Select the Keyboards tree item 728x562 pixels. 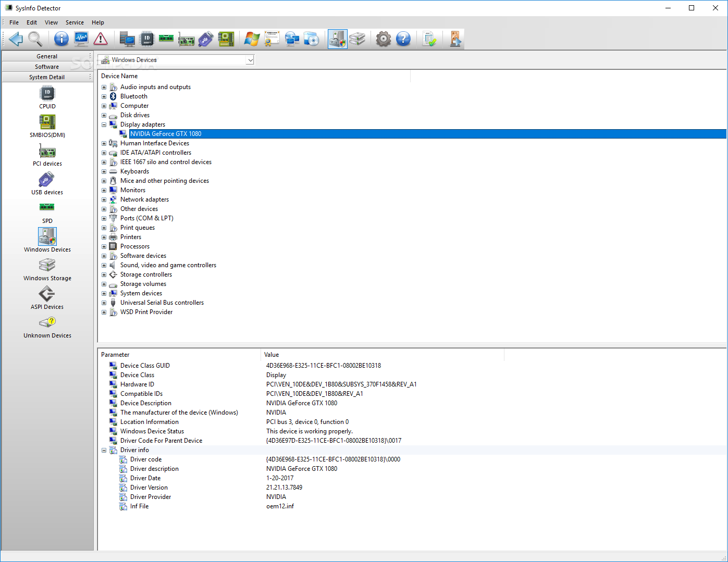(134, 171)
